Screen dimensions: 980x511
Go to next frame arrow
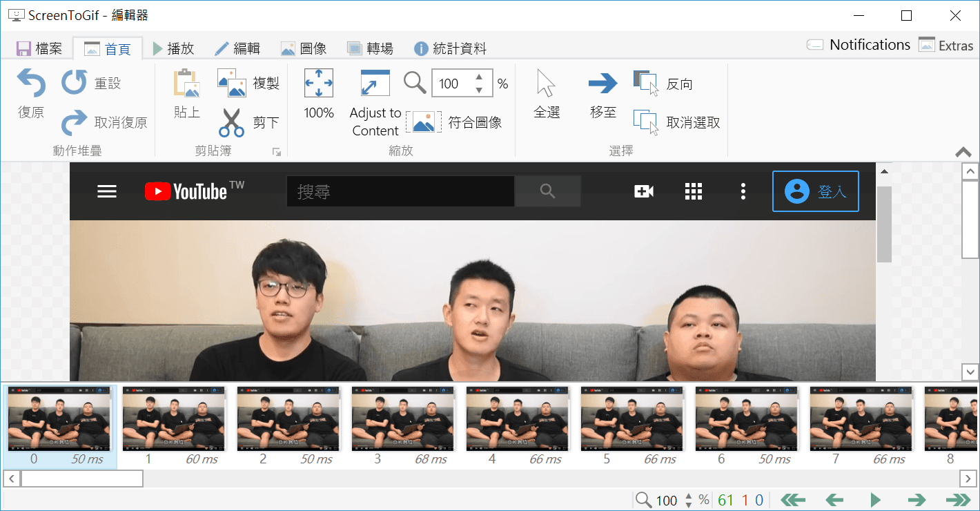point(917,500)
